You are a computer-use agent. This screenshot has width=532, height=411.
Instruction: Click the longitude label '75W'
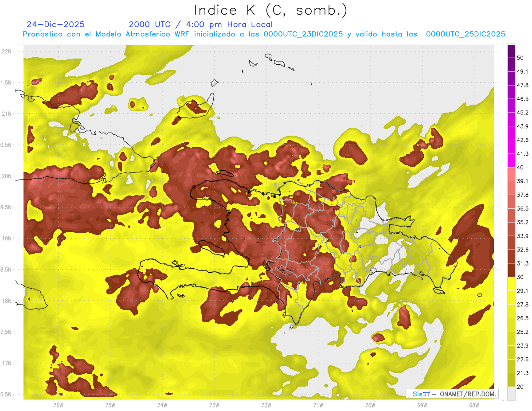click(110, 405)
